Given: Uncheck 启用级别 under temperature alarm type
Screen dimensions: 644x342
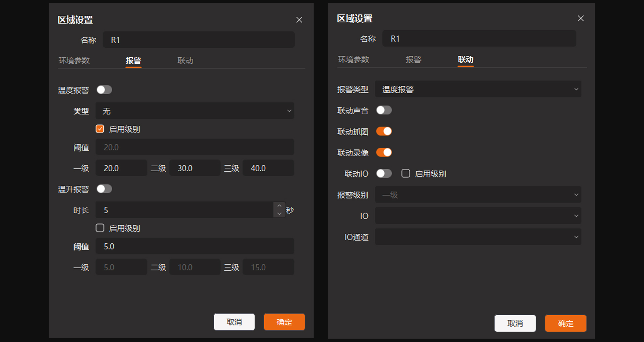Looking at the screenshot, I should click(x=100, y=129).
